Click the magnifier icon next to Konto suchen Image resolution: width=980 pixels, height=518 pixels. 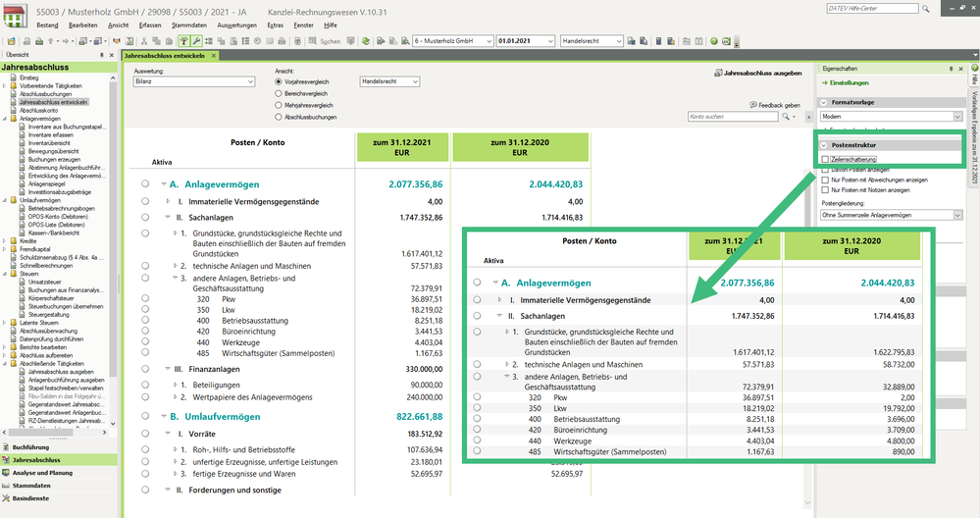[x=786, y=117]
